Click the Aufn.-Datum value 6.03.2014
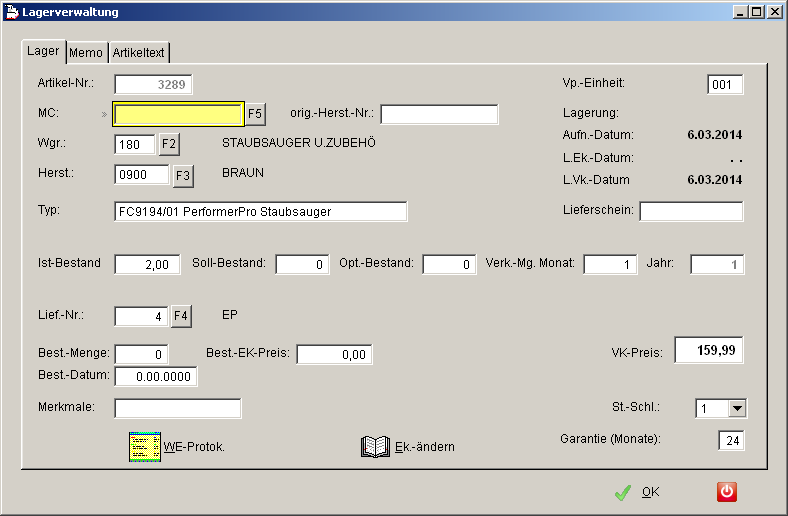788x516 pixels. 715,135
